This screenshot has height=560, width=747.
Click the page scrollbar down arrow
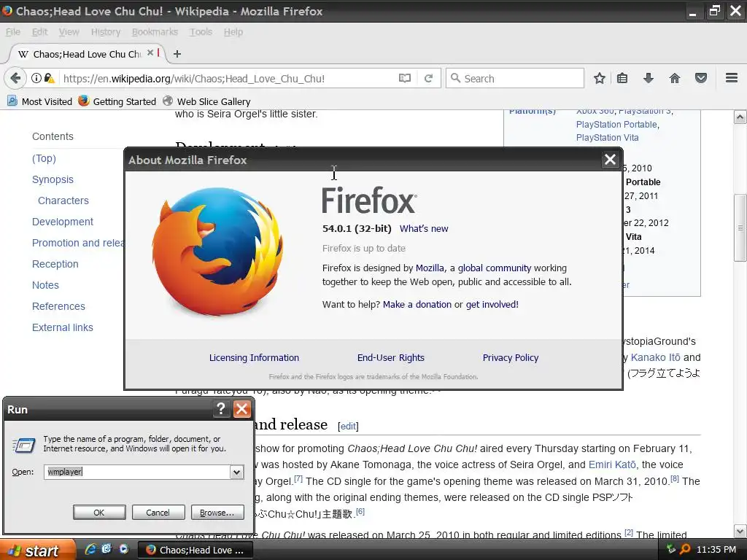(x=740, y=531)
